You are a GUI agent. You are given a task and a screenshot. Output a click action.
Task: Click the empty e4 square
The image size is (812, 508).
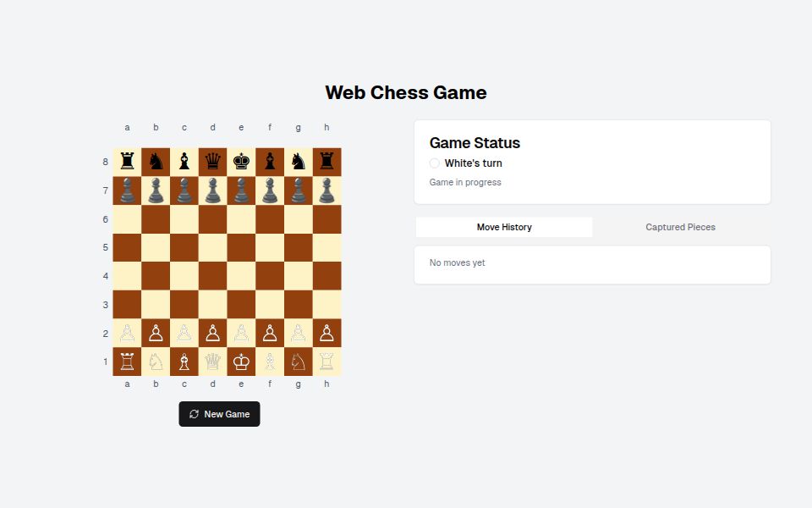pyautogui.click(x=241, y=275)
